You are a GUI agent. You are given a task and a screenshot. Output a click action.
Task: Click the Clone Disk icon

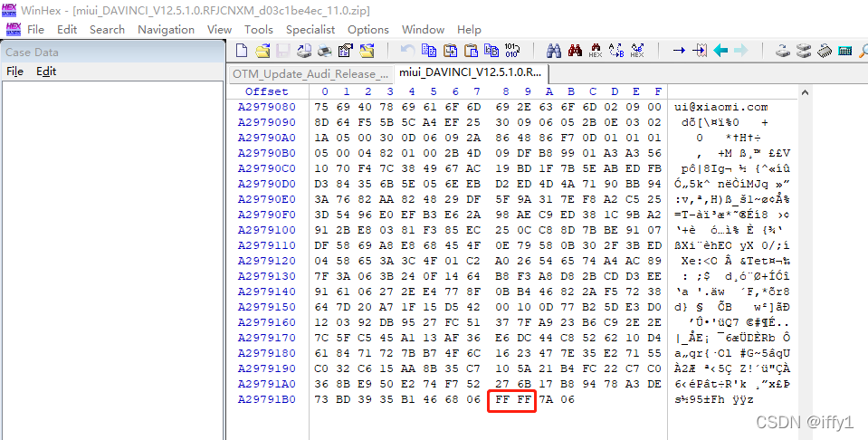click(803, 51)
